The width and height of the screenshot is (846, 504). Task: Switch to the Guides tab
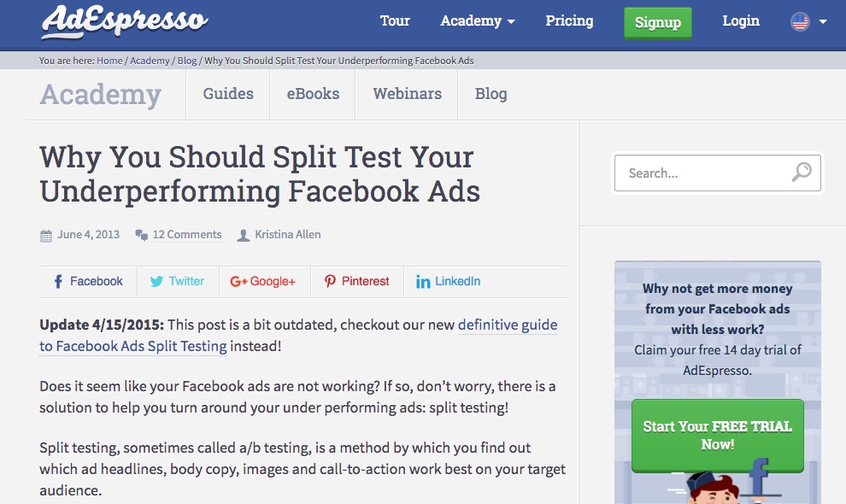(228, 94)
